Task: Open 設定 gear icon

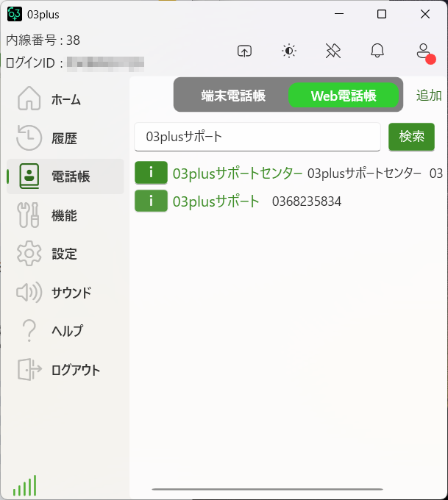Action: point(29,254)
